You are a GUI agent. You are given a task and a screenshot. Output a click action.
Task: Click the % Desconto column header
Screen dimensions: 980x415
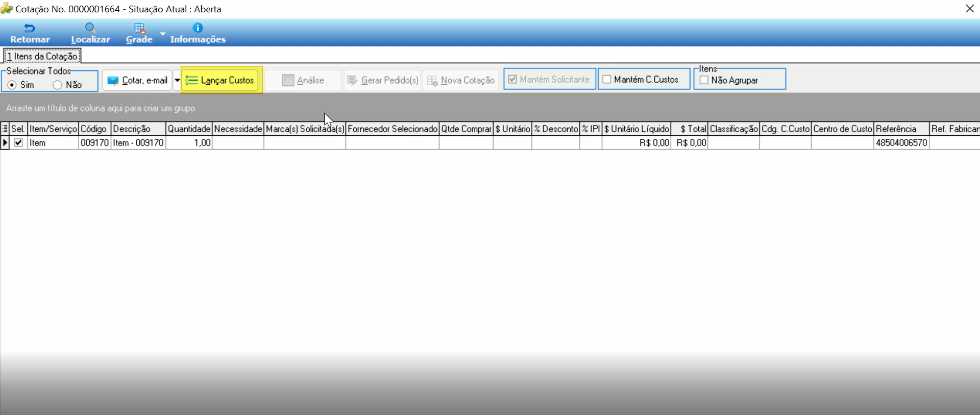[556, 129]
